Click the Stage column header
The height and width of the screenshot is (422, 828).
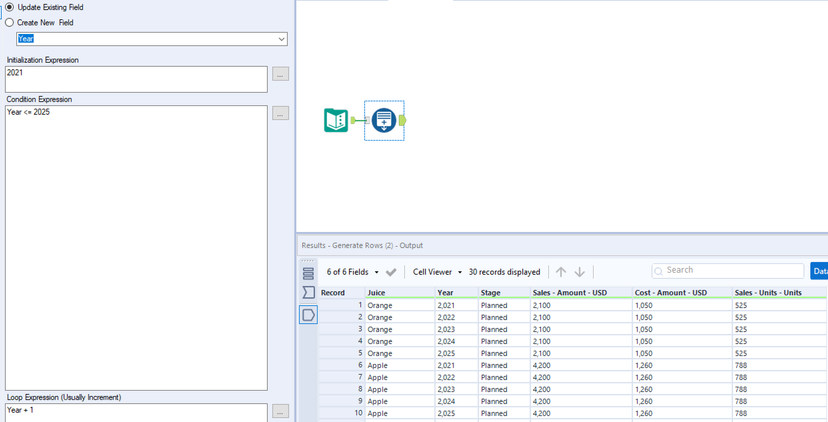(x=504, y=293)
